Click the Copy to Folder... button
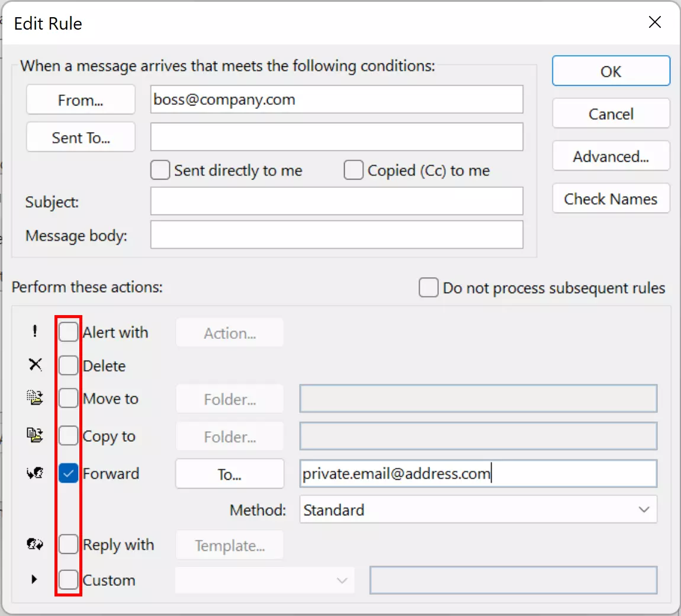 (230, 436)
